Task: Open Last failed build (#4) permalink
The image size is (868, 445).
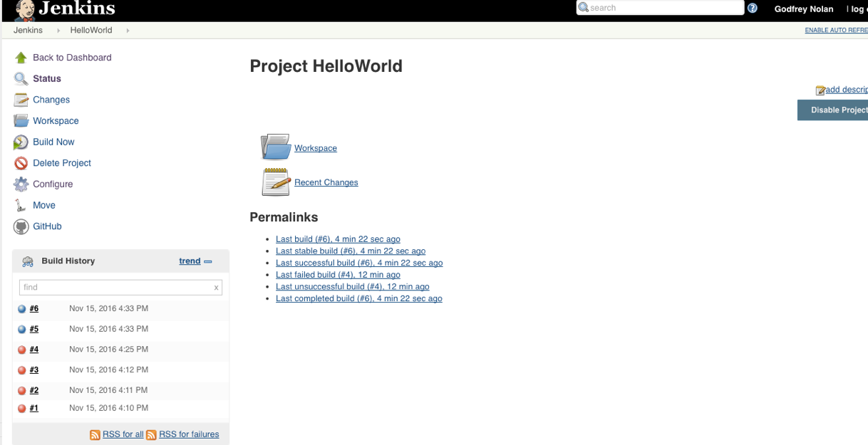Action: [338, 275]
